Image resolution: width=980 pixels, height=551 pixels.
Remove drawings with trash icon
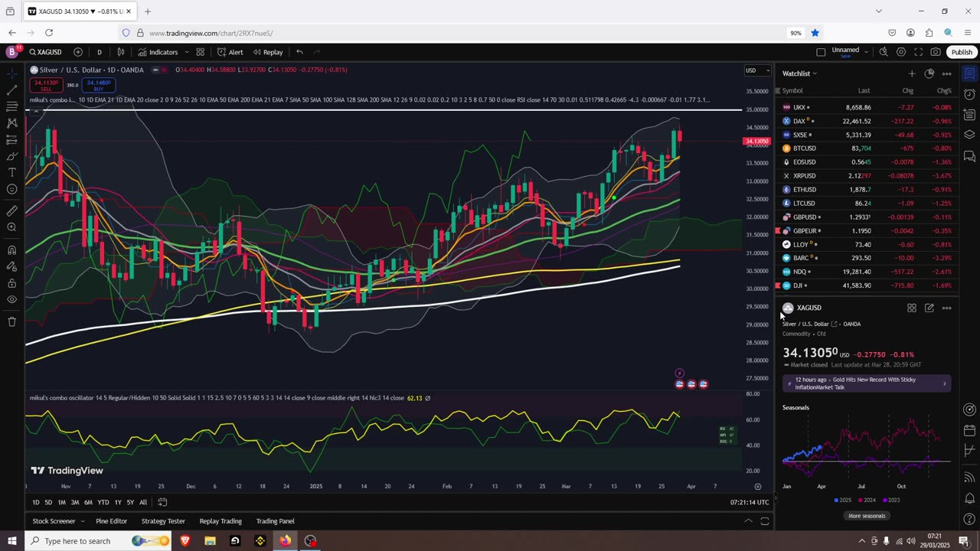pyautogui.click(x=11, y=321)
